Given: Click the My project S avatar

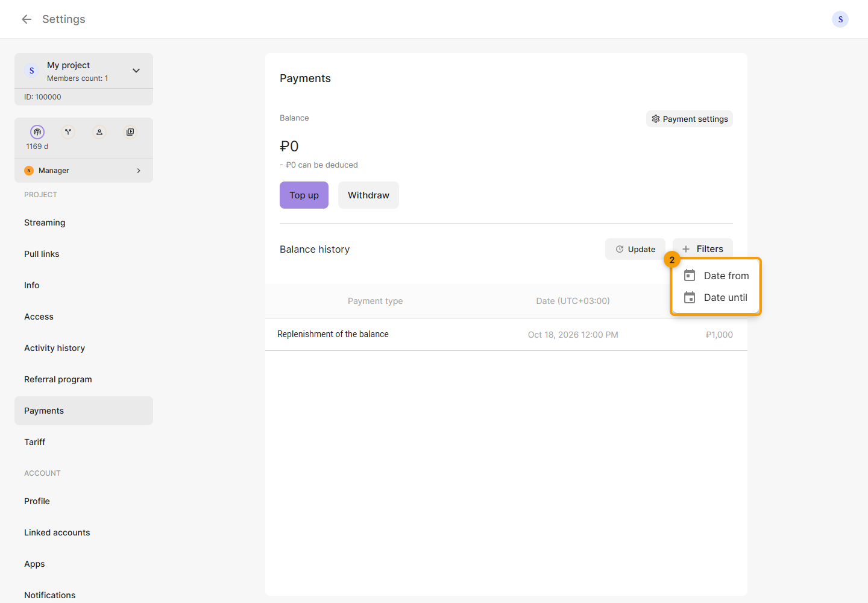Looking at the screenshot, I should (32, 71).
